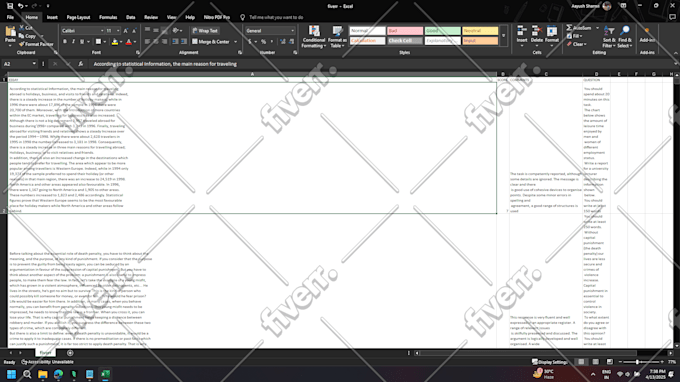Image resolution: width=680 pixels, height=382 pixels.
Task: Switch to the Data tab
Action: pos(131,17)
